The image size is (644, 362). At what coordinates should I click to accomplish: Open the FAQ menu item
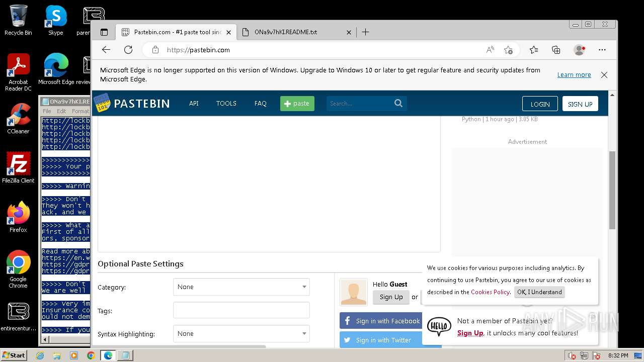point(260,103)
